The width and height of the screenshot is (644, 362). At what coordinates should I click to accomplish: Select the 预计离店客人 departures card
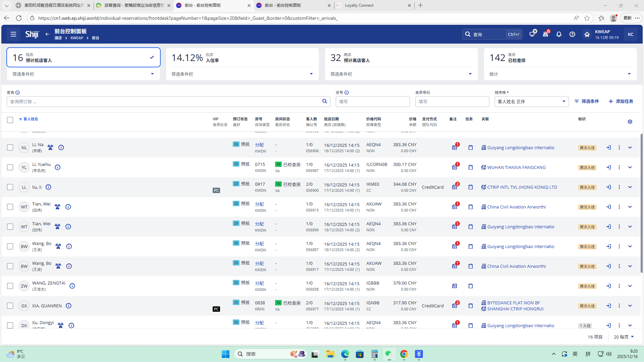[x=401, y=58]
